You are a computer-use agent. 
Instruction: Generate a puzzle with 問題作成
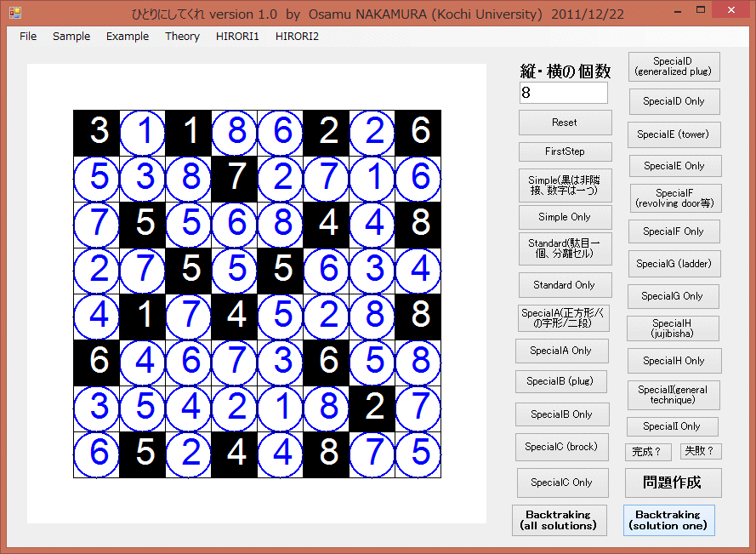[x=673, y=483]
